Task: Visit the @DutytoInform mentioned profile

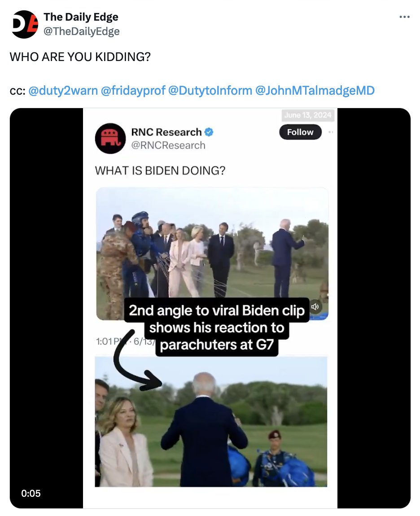Action: (x=210, y=91)
